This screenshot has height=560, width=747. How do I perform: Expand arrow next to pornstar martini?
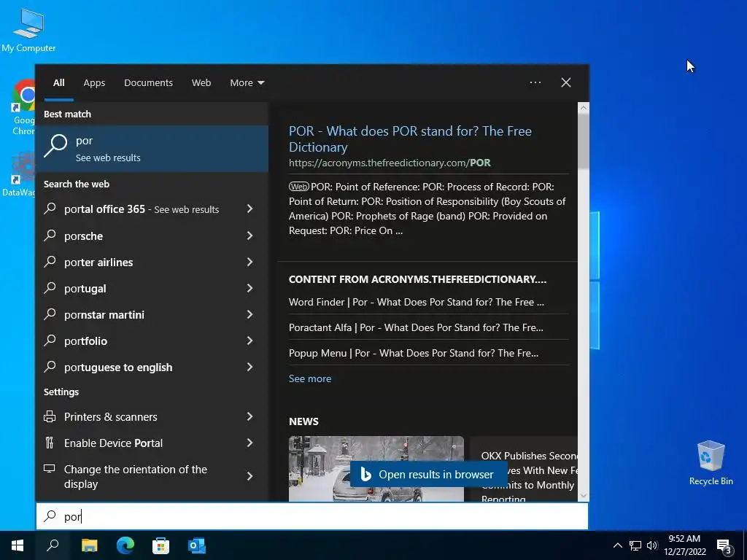click(x=249, y=314)
